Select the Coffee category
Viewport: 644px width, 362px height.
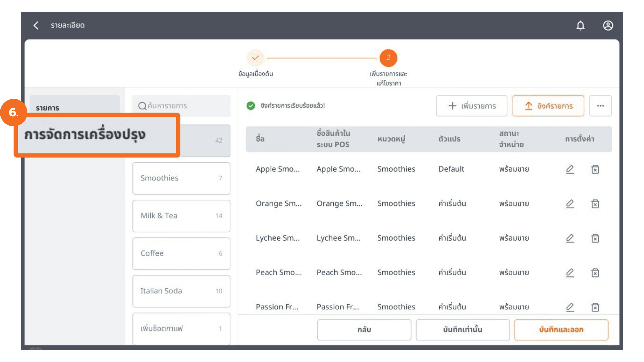[x=181, y=253]
